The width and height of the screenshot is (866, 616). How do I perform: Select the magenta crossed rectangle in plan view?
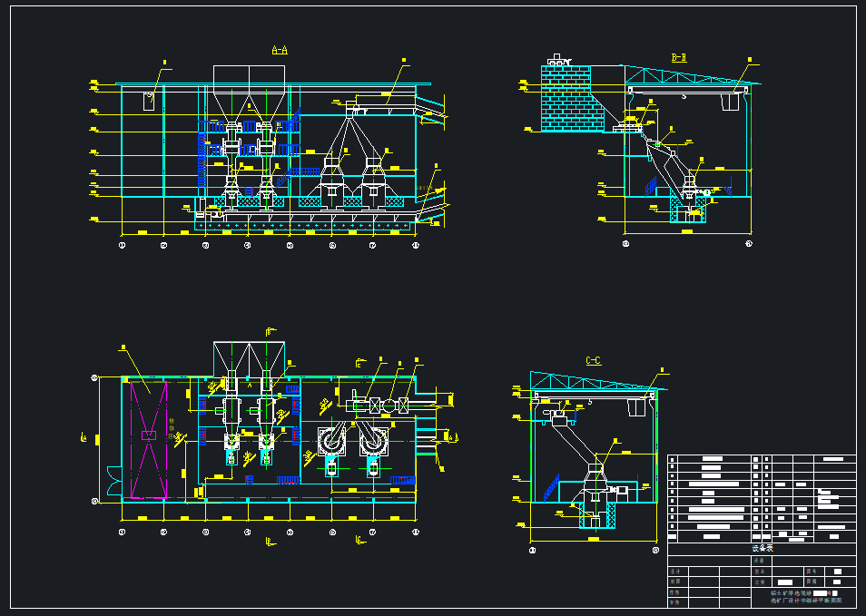(x=149, y=439)
